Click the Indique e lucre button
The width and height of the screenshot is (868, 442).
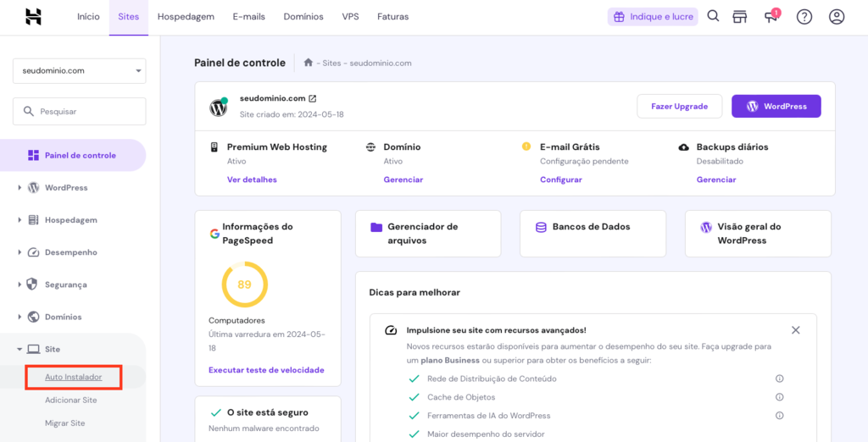(x=653, y=17)
